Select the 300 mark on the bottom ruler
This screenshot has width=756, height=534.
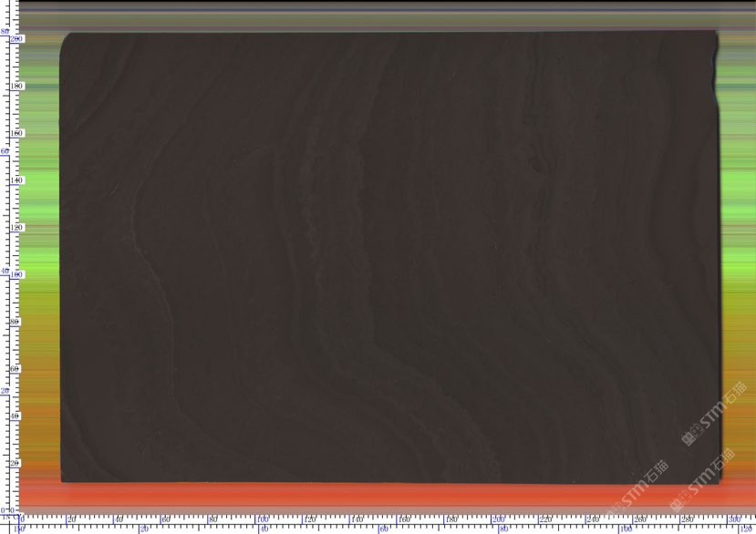click(x=733, y=519)
